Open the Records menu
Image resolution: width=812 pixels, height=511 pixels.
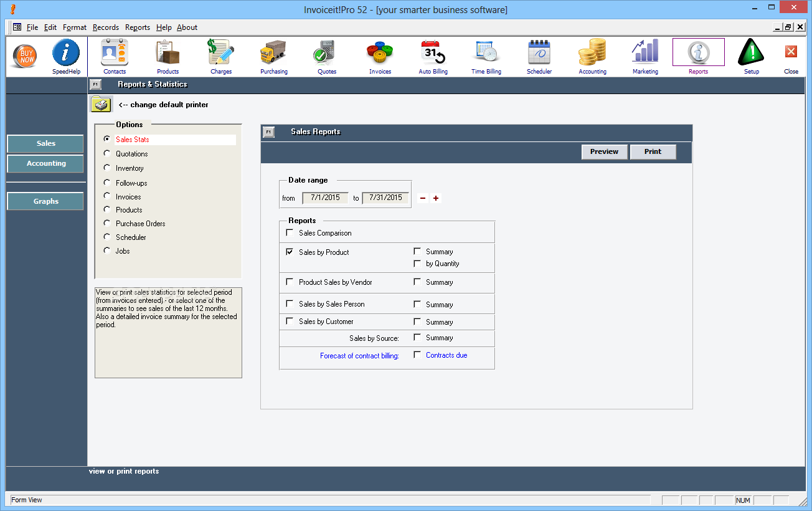point(106,27)
